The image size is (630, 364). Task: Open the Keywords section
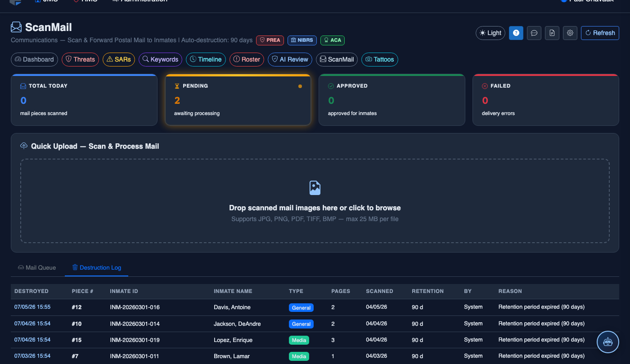pyautogui.click(x=160, y=59)
